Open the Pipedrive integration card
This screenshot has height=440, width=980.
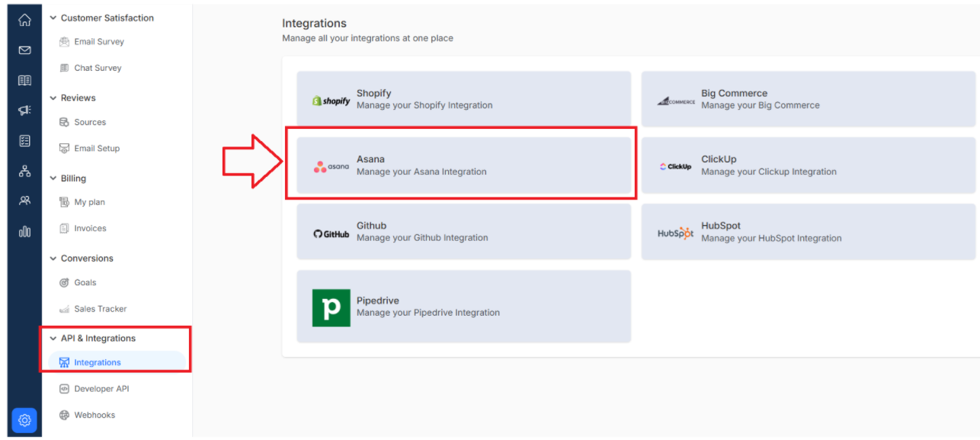[x=464, y=307]
